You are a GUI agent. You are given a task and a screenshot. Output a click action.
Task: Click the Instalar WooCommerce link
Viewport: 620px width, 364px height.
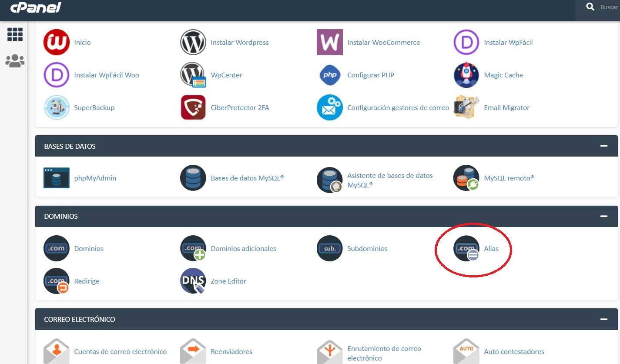coord(384,42)
